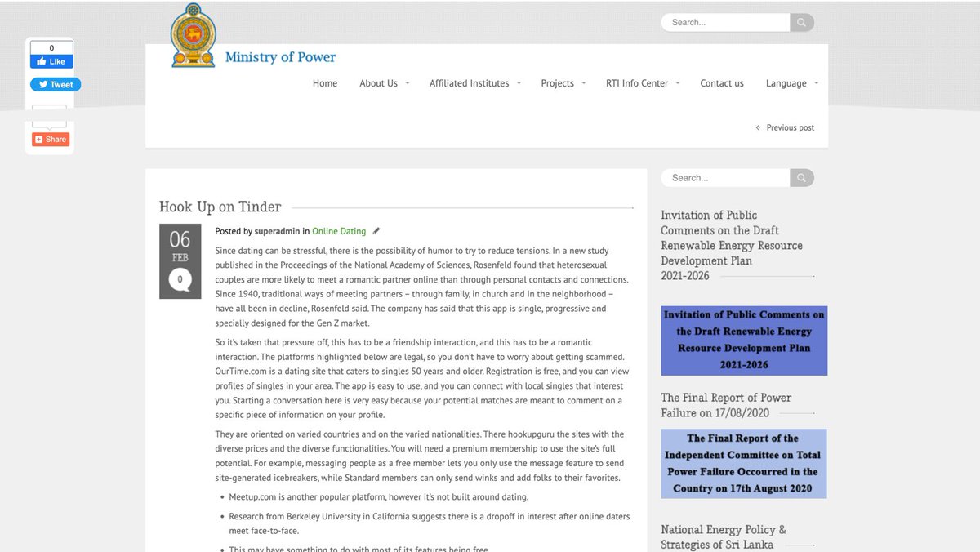The width and height of the screenshot is (980, 552).
Task: Click the edit pencil icon beside Online Dating
Action: tap(376, 231)
